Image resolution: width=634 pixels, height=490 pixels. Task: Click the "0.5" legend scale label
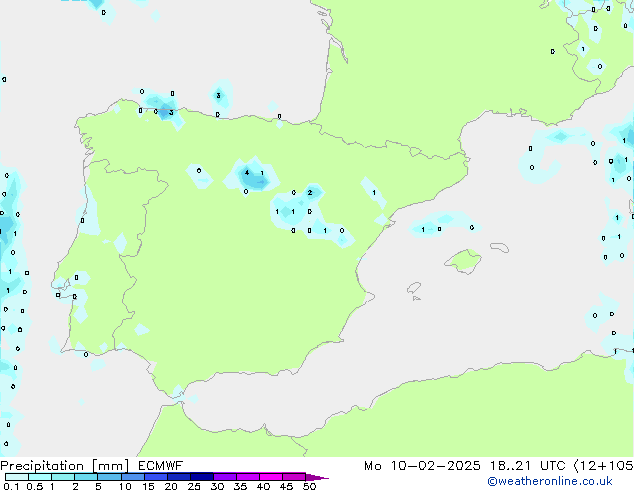pyautogui.click(x=35, y=486)
